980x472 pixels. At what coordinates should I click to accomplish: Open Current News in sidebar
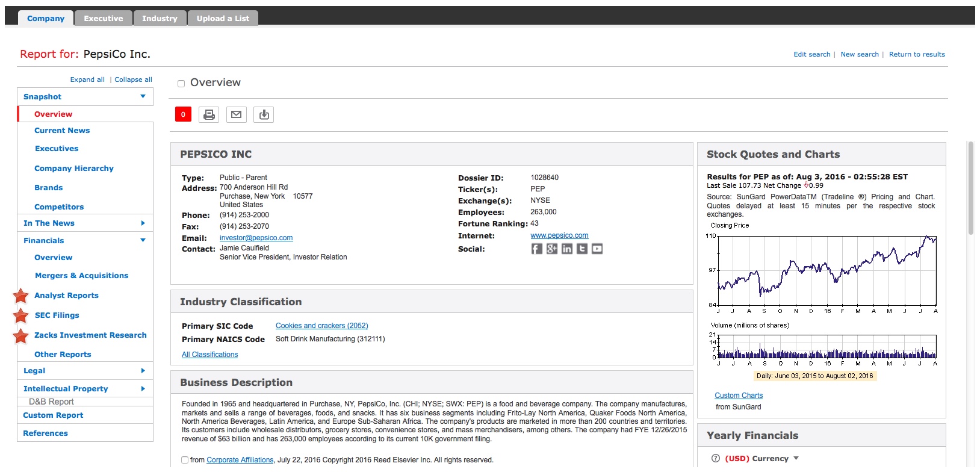coord(62,130)
